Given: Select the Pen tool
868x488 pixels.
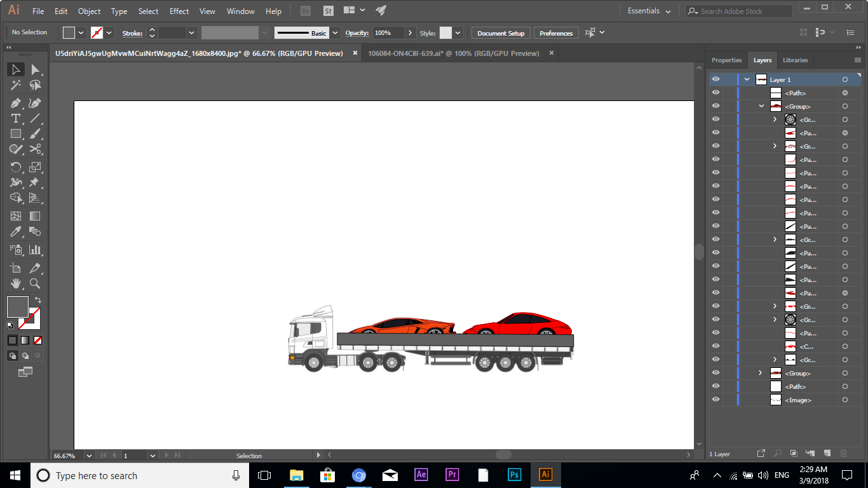Looking at the screenshot, I should click(16, 103).
